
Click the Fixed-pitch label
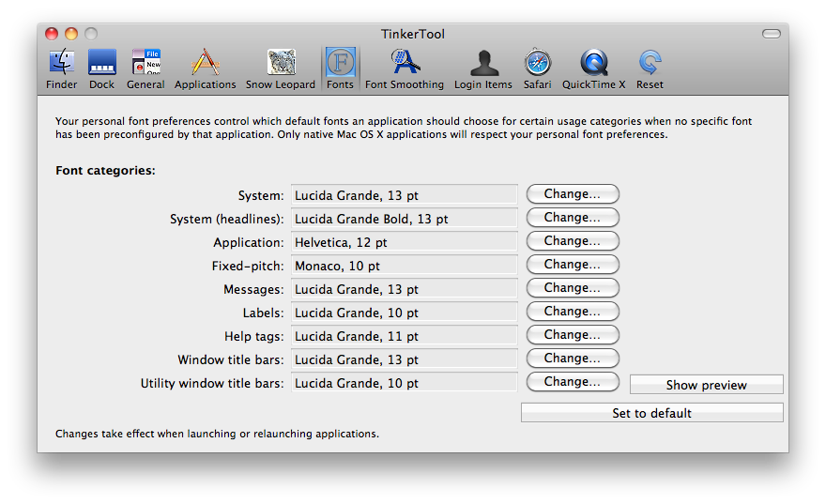click(248, 266)
